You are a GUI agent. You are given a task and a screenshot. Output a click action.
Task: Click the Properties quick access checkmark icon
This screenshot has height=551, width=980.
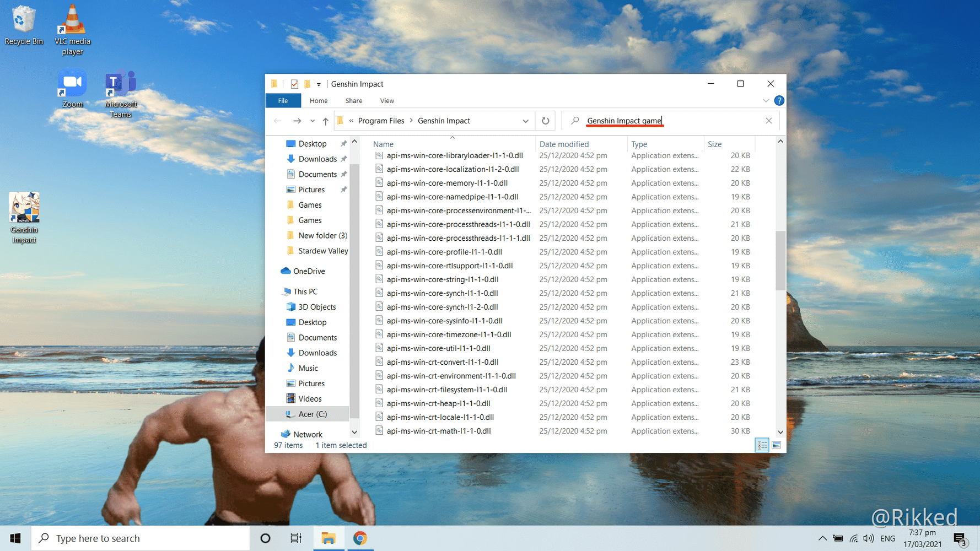click(x=294, y=84)
